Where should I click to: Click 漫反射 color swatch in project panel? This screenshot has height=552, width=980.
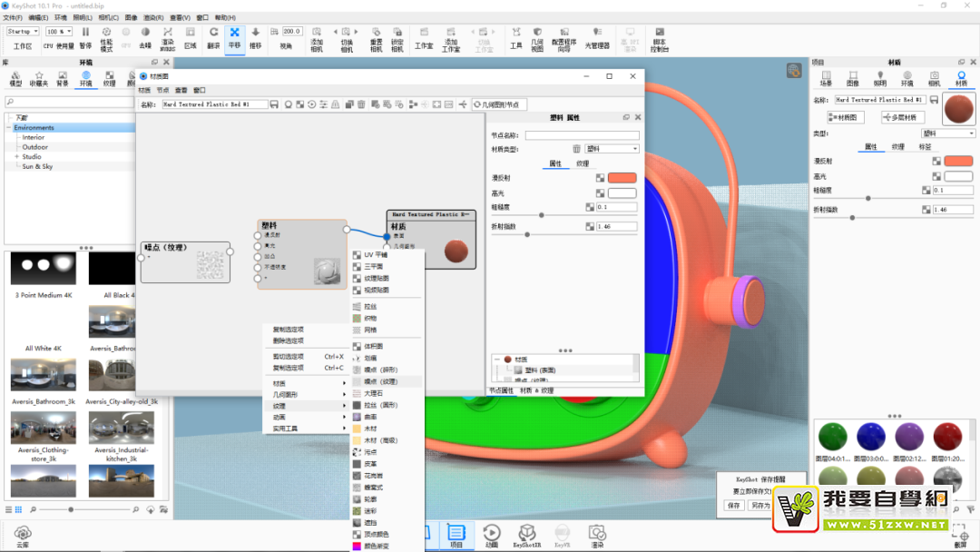click(x=958, y=161)
